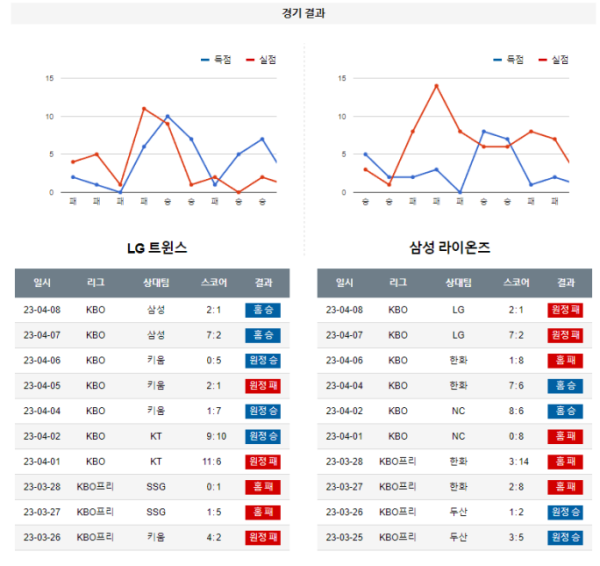
Task: Click the 원정 패 badge for Samsung 23-04-08
Action: [565, 310]
